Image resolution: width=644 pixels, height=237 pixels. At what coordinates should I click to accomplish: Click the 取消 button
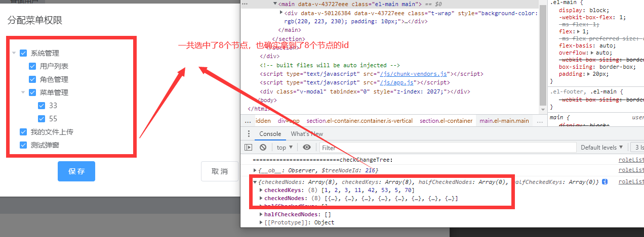click(219, 171)
